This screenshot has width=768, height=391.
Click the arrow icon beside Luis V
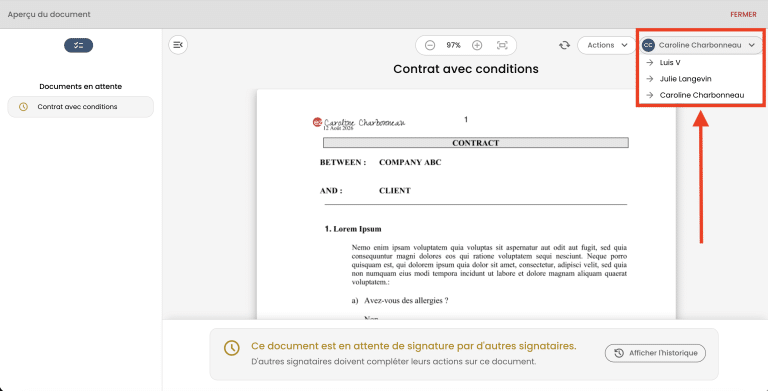650,62
